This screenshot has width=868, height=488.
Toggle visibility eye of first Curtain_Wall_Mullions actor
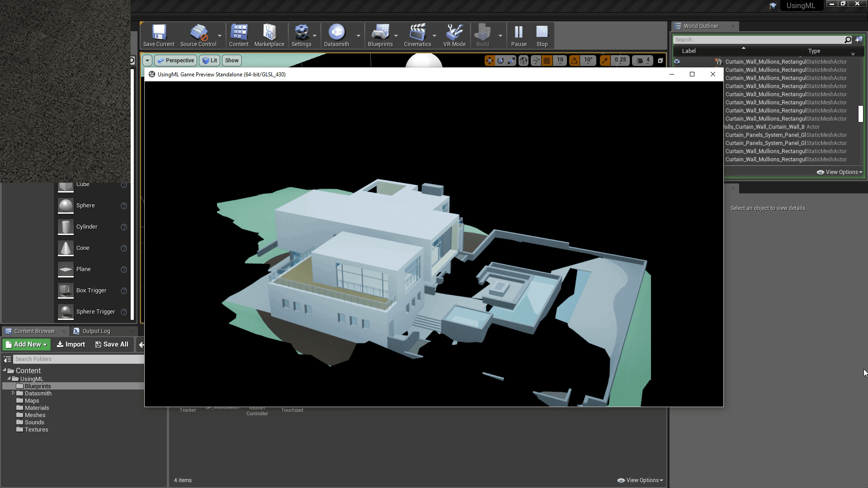pyautogui.click(x=677, y=62)
